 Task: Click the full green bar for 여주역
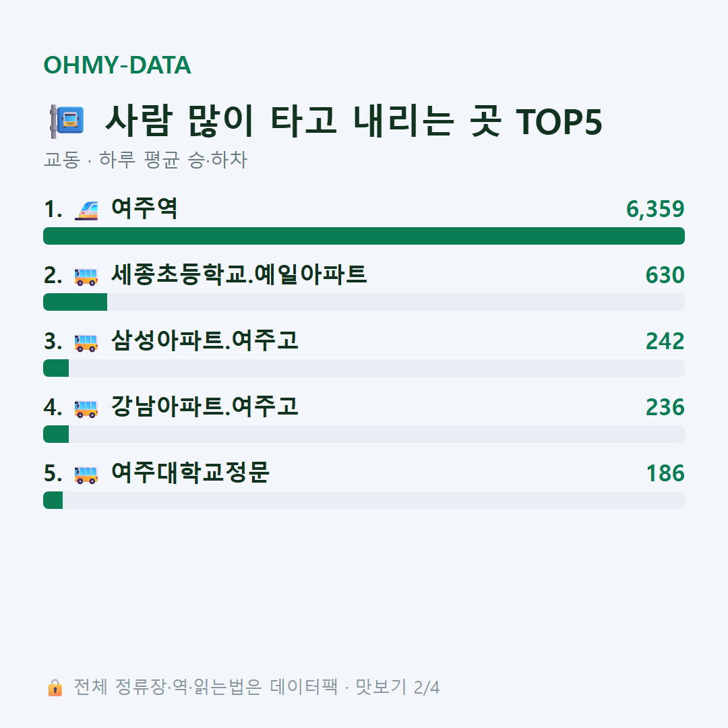click(x=364, y=236)
